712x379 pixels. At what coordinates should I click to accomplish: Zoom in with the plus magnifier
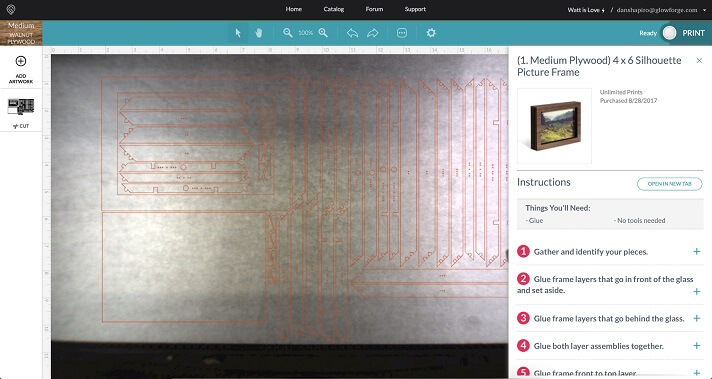coord(323,33)
